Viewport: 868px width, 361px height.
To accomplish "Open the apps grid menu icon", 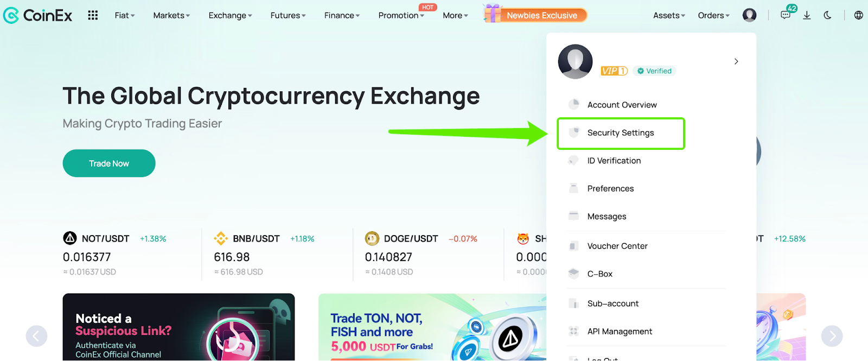I will (93, 15).
